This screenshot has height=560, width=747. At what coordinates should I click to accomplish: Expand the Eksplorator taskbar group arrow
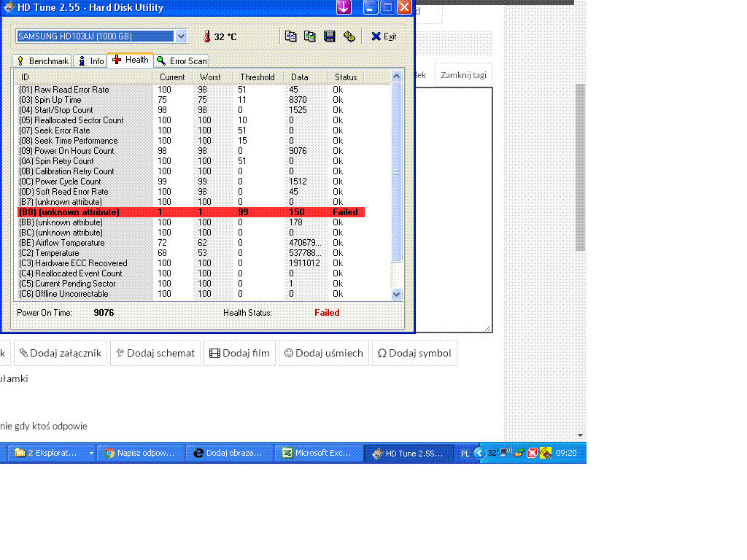point(91,453)
